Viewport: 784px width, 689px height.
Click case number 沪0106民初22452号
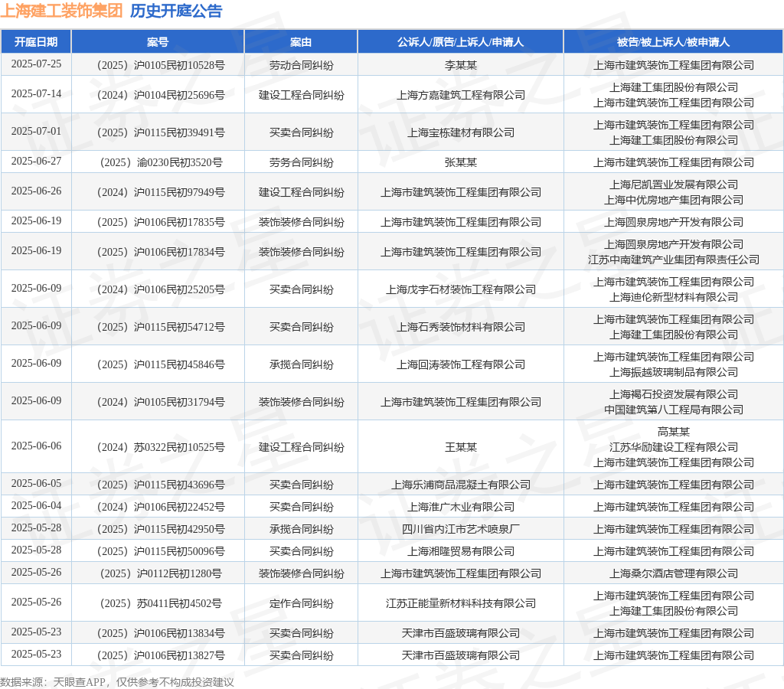coord(161,507)
